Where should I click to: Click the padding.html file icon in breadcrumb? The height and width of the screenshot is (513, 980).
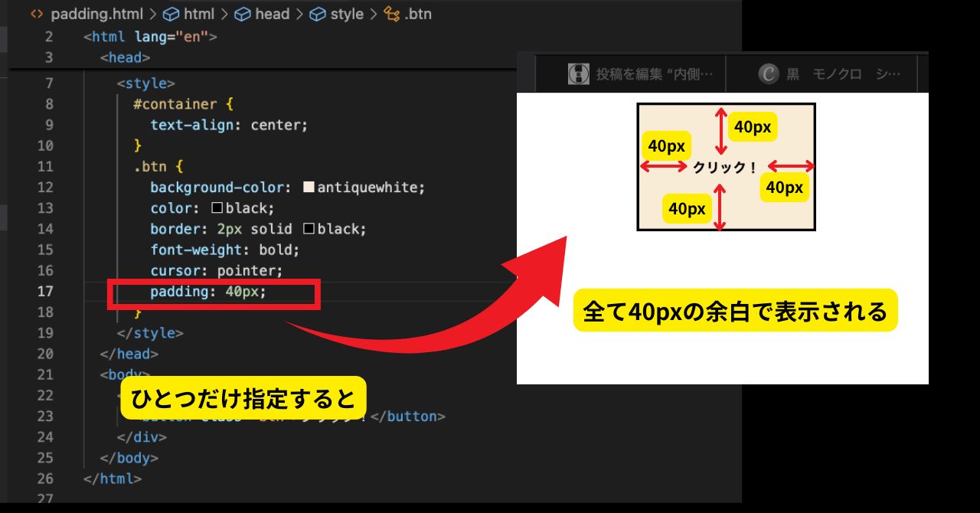point(35,15)
